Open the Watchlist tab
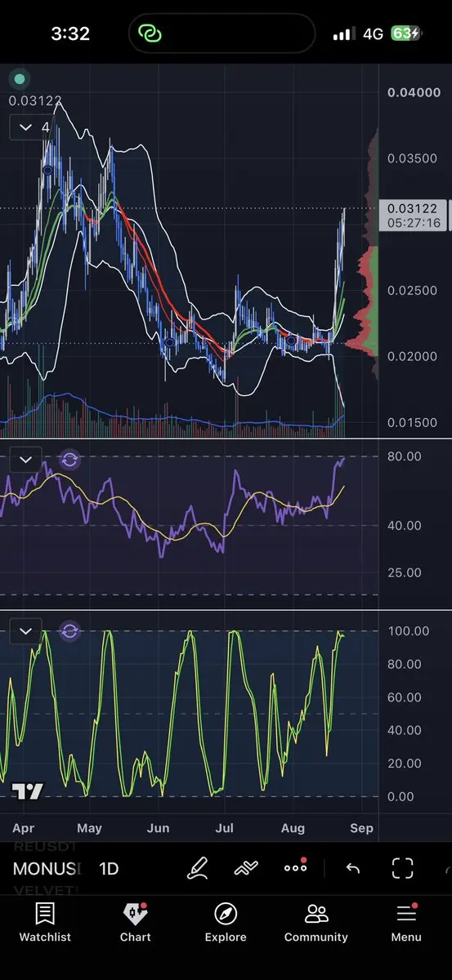The width and height of the screenshot is (452, 980). pyautogui.click(x=45, y=923)
